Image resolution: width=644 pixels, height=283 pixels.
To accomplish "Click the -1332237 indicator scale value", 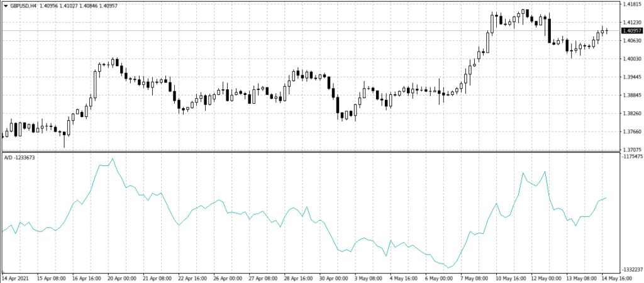I will pyautogui.click(x=631, y=269).
